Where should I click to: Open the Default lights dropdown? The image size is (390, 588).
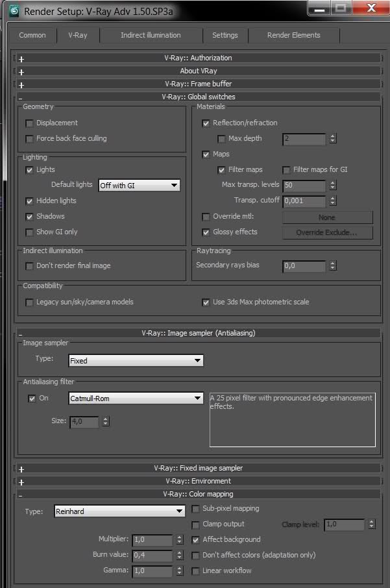tap(139, 185)
